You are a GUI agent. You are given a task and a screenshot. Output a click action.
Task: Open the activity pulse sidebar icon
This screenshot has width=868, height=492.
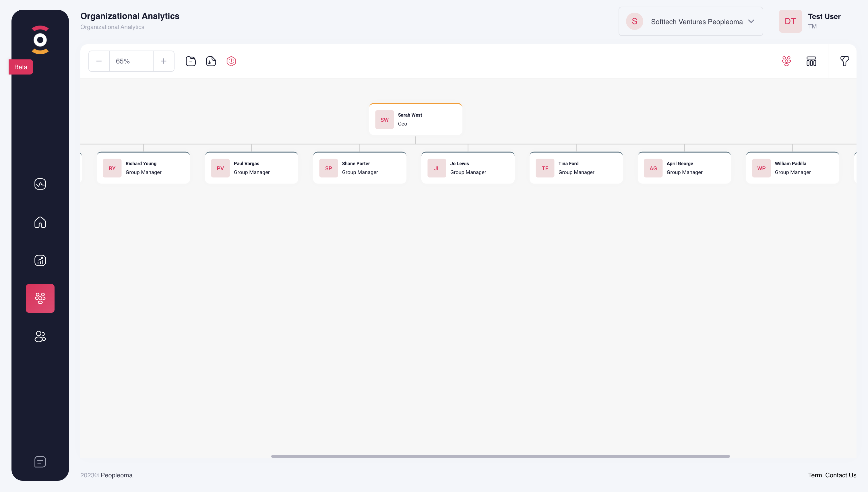[x=40, y=184]
